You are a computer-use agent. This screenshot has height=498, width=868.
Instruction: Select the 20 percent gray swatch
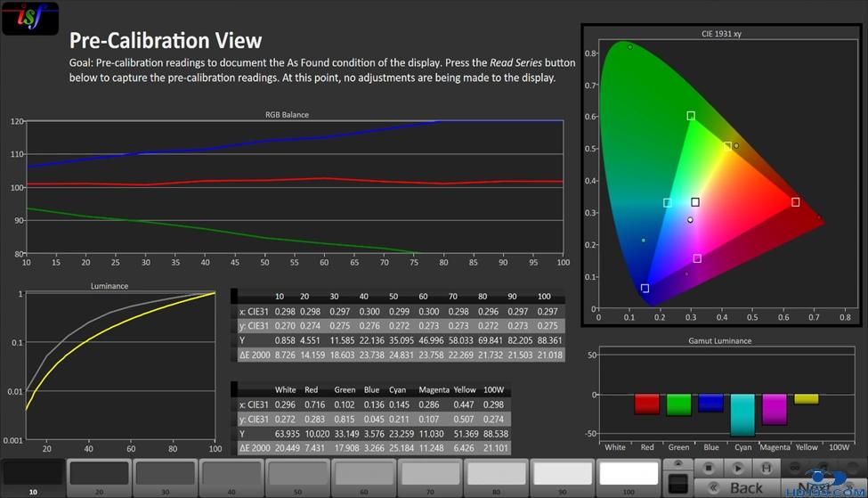pyautogui.click(x=98, y=476)
